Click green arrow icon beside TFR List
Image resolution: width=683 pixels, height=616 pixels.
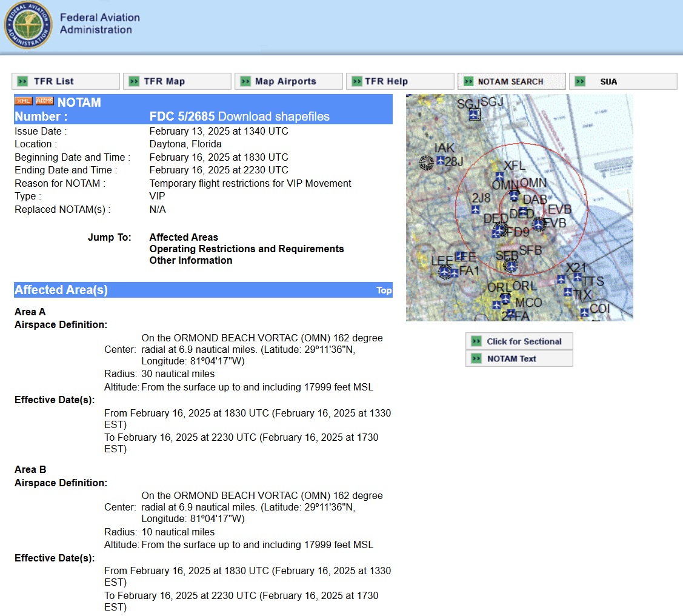pos(22,81)
